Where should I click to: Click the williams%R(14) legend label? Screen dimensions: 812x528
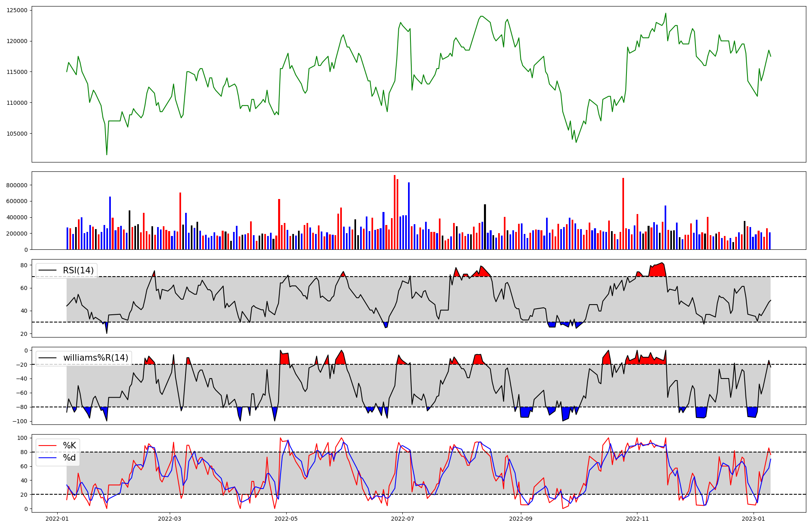click(x=95, y=358)
